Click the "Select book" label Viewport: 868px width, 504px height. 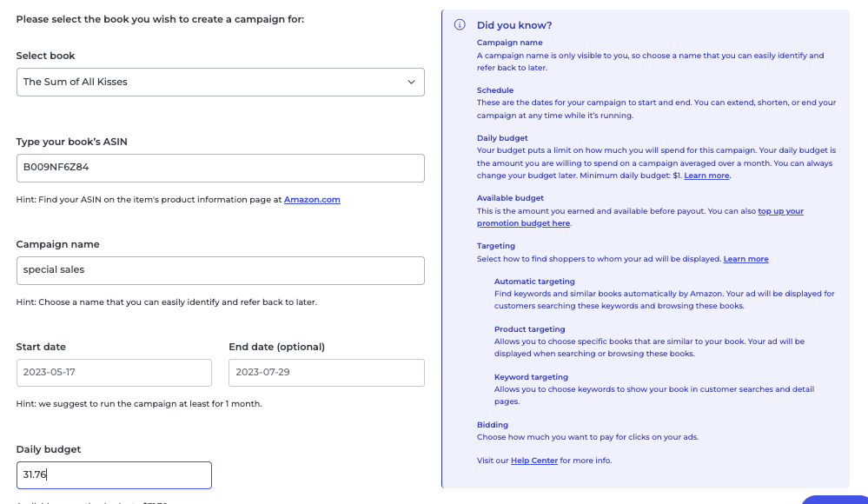point(45,56)
